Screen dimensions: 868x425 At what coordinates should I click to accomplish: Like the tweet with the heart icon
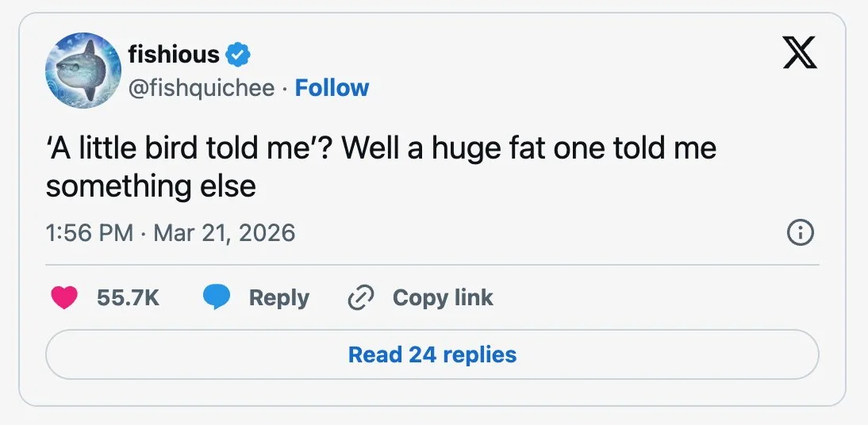click(64, 297)
